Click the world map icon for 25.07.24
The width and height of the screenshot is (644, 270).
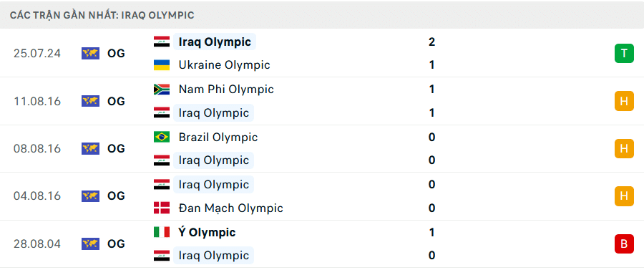90,54
